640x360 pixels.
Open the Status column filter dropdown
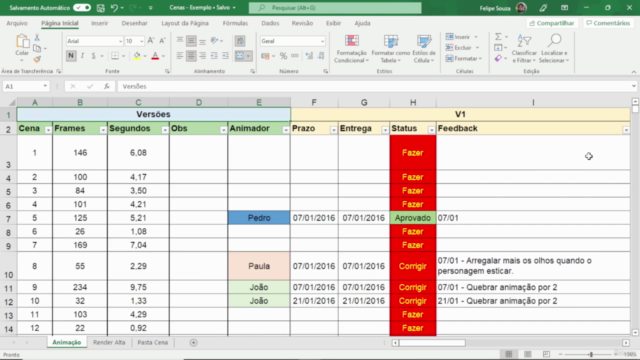coord(431,130)
